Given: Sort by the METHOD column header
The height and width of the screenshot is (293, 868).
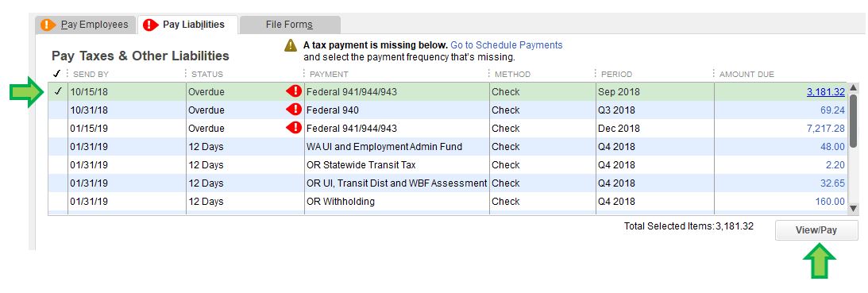Looking at the screenshot, I should 512,74.
